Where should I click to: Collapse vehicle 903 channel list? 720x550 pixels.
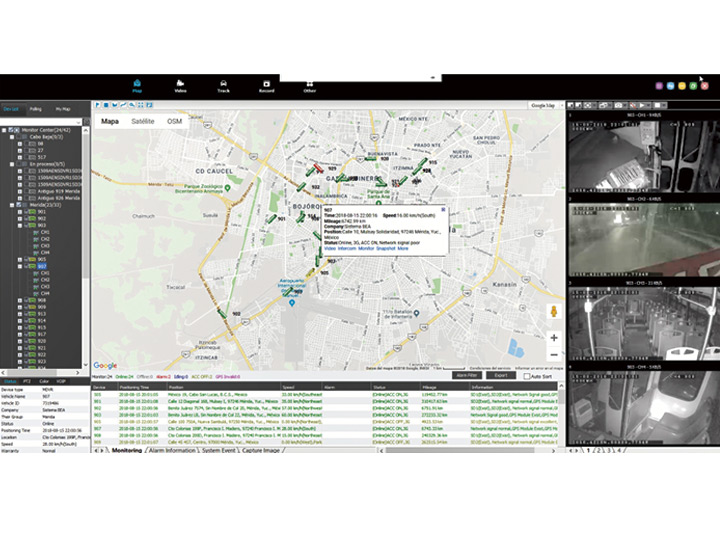pyautogui.click(x=20, y=225)
